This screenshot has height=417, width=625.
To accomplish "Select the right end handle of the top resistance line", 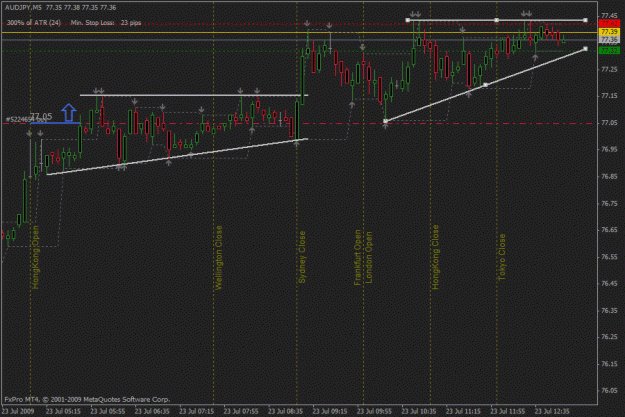I will 585,20.
